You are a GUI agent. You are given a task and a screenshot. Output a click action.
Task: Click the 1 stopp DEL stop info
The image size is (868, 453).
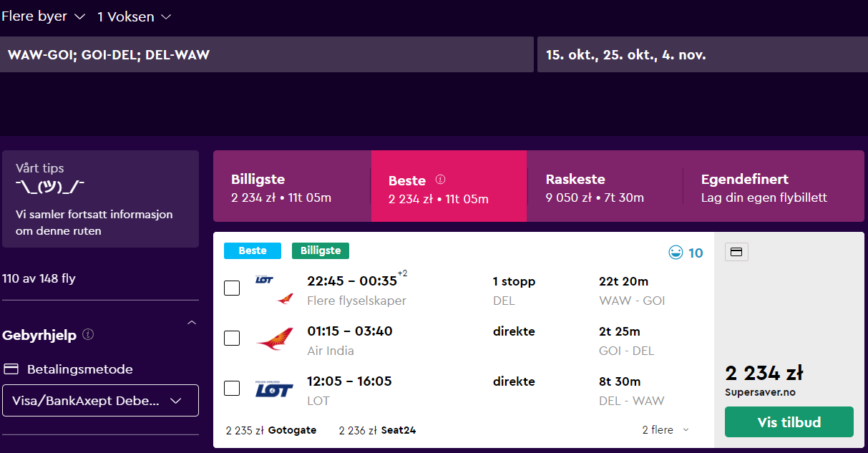click(514, 291)
